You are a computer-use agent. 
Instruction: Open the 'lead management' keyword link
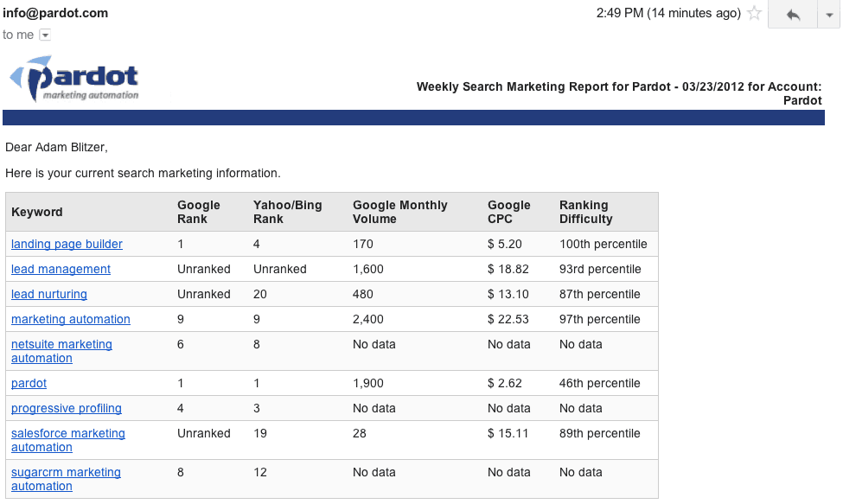pyautogui.click(x=61, y=269)
